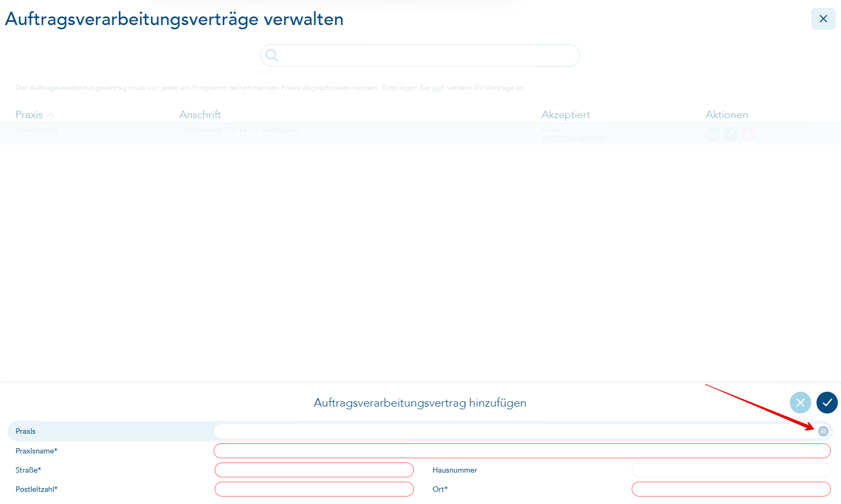Open the Praxis selection list icon
The width and height of the screenshot is (841, 504).
tap(823, 431)
